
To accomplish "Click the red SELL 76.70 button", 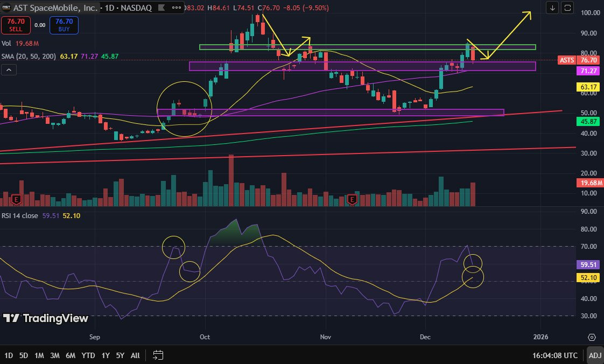I will tap(16, 25).
